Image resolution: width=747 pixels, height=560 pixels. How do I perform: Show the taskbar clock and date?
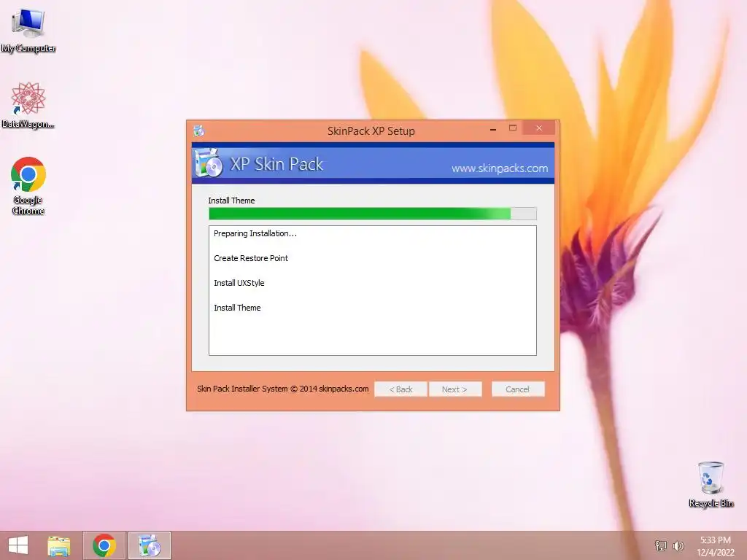(715, 546)
